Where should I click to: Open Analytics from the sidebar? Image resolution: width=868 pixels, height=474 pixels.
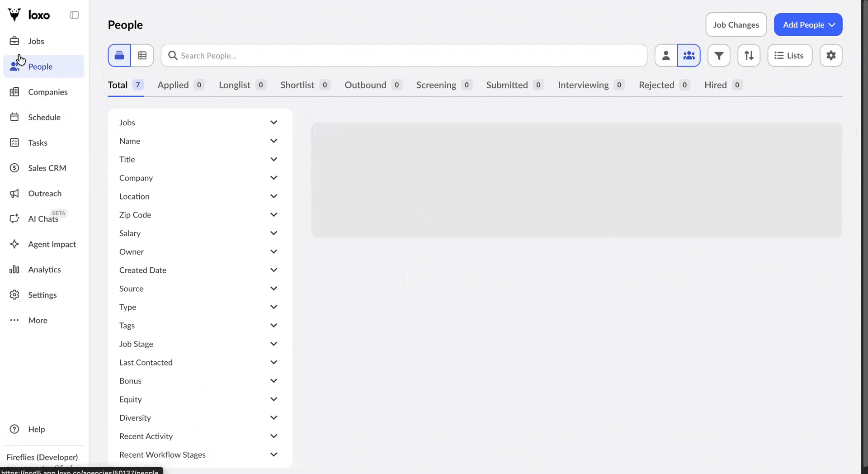click(x=43, y=270)
